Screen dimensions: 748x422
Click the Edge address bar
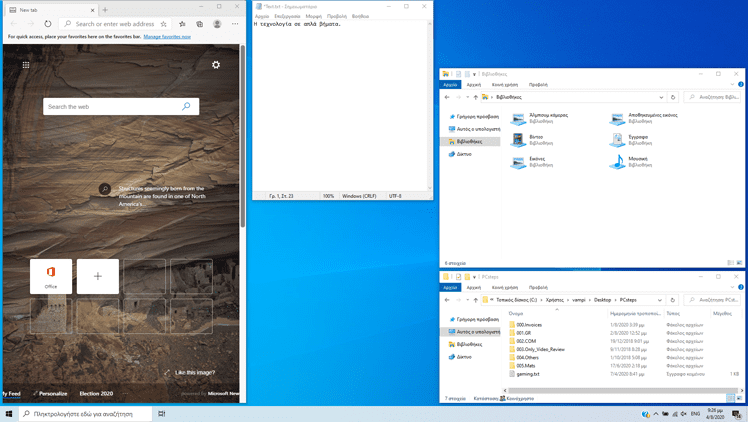[x=114, y=24]
